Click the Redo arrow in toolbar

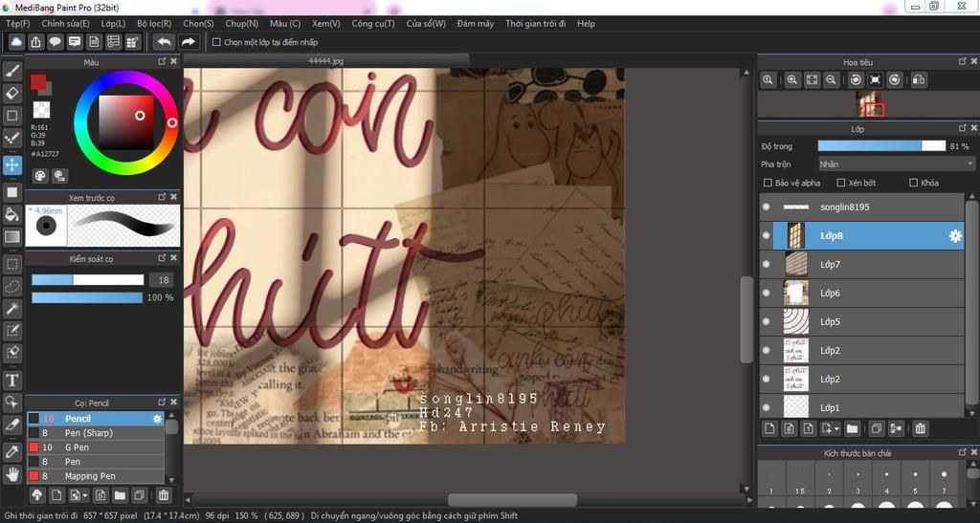[188, 42]
